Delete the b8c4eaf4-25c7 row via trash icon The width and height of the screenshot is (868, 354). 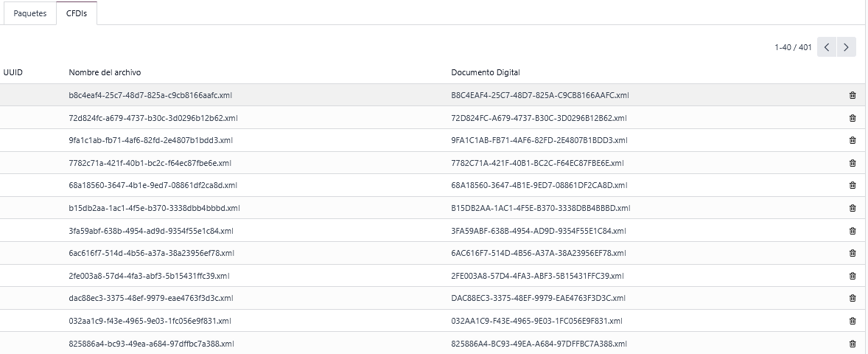[853, 95]
